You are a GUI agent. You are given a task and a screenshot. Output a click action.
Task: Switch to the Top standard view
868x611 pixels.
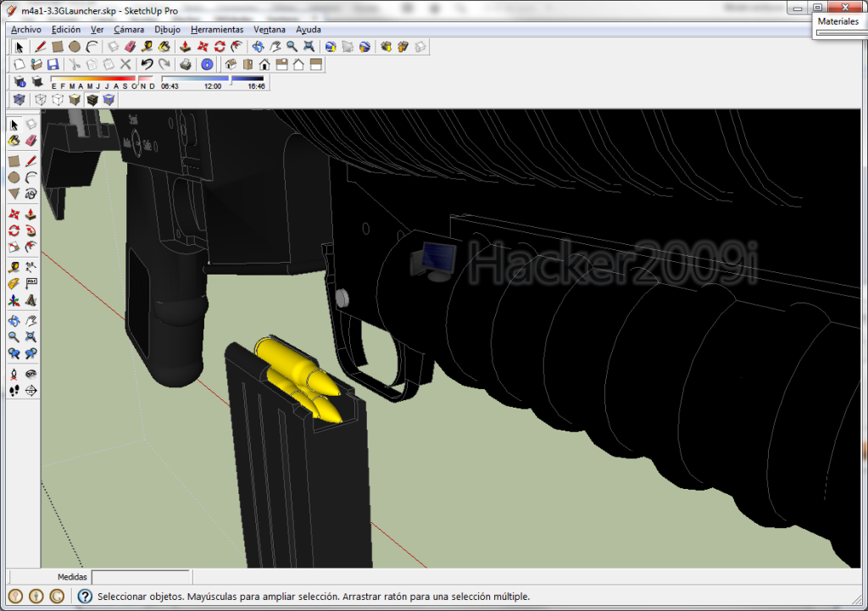click(x=248, y=64)
